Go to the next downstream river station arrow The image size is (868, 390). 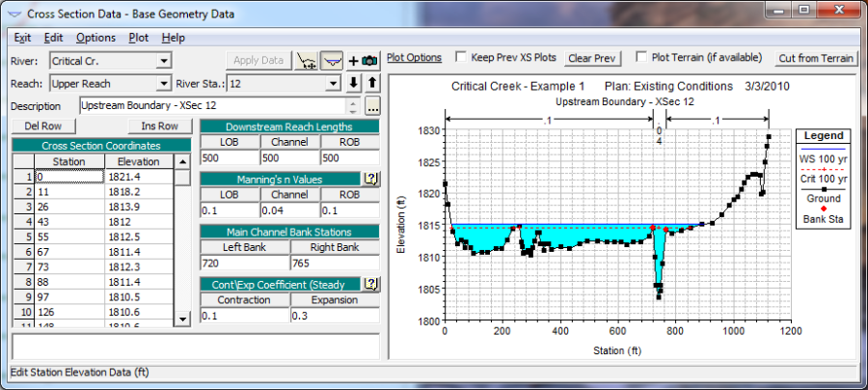coord(353,83)
